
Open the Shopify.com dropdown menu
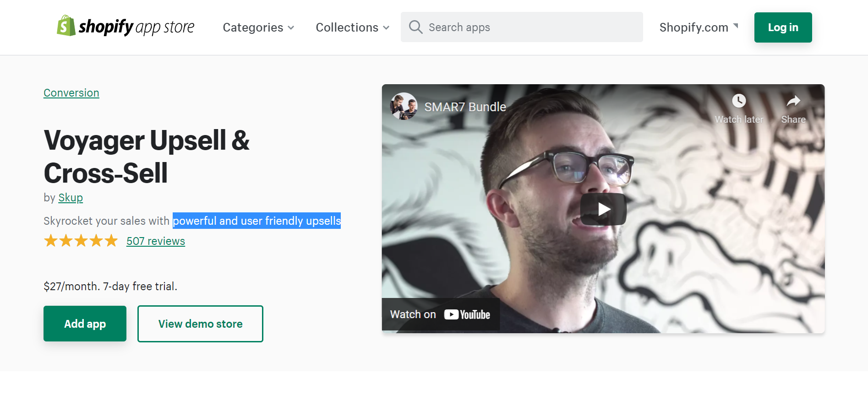[x=699, y=27]
